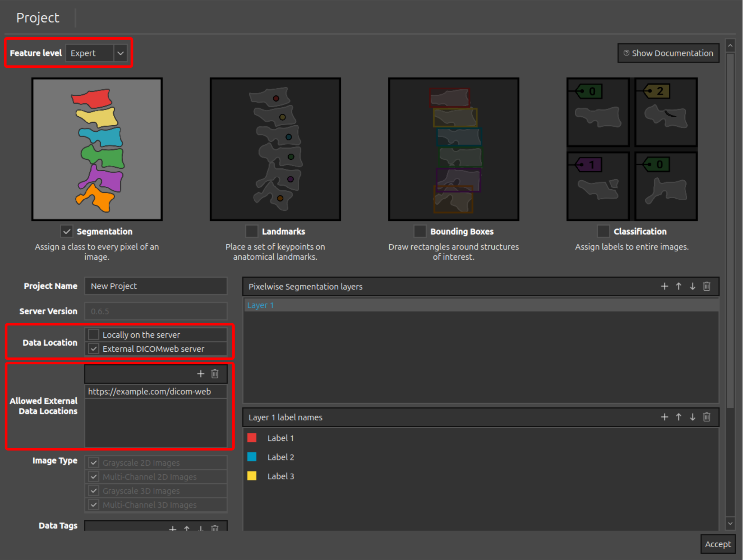The height and width of the screenshot is (560, 743).
Task: Remove the external data location entry
Action: click(215, 373)
